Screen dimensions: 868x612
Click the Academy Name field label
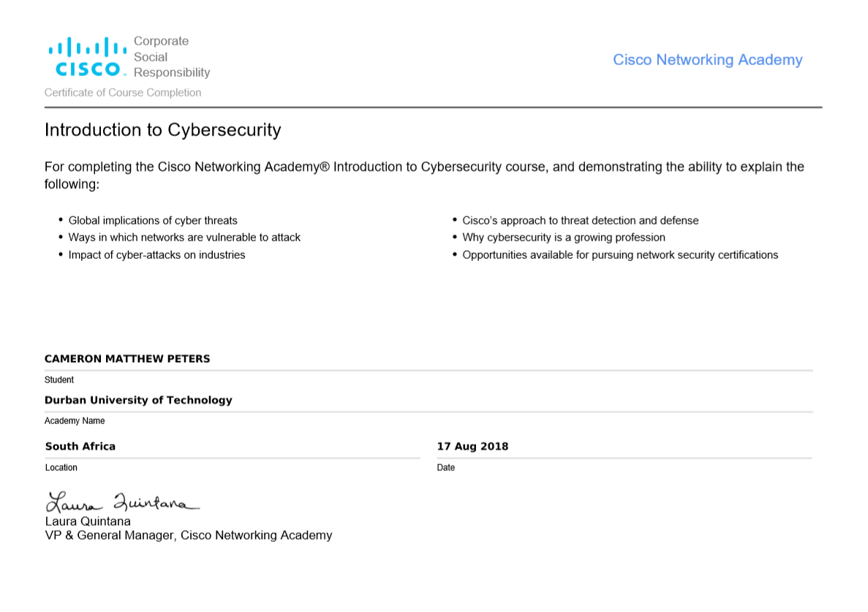click(75, 421)
